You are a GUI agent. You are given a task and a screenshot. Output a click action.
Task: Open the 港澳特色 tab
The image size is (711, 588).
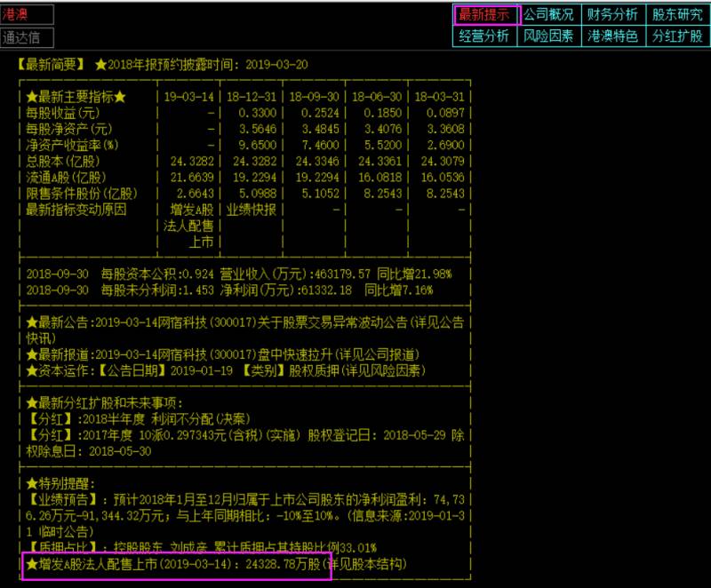[612, 36]
